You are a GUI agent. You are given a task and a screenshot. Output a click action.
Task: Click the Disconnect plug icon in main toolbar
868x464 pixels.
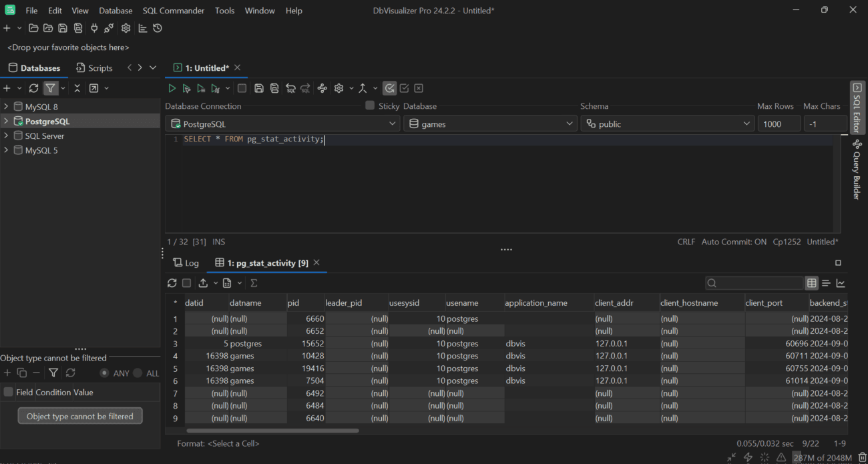[x=109, y=28]
